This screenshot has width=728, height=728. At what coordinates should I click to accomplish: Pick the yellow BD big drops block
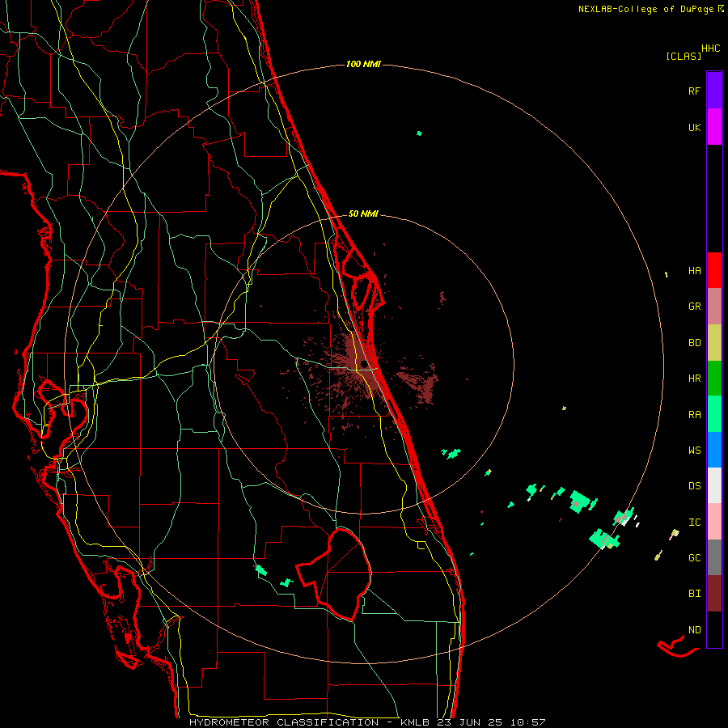pyautogui.click(x=714, y=342)
